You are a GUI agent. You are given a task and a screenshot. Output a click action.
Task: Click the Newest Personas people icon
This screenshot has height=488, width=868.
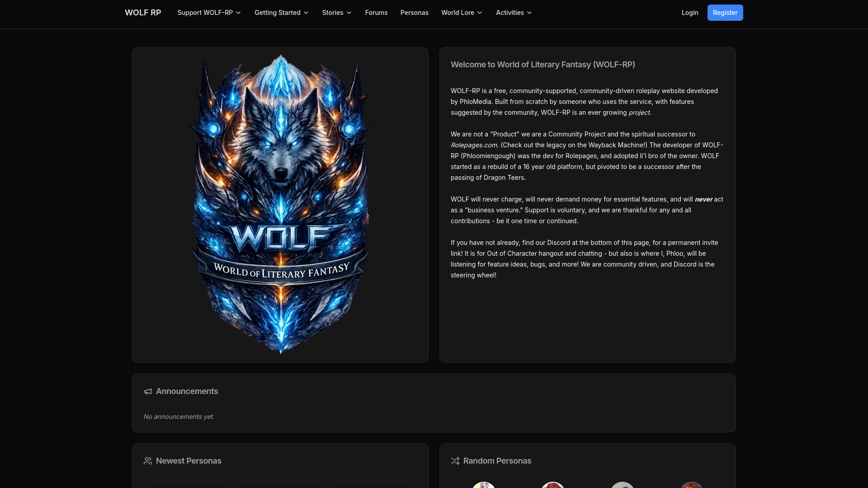(148, 461)
